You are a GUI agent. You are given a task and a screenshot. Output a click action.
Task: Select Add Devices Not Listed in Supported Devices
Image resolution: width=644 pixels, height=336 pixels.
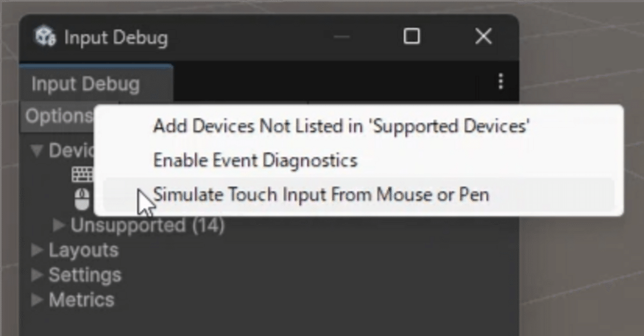pyautogui.click(x=341, y=126)
